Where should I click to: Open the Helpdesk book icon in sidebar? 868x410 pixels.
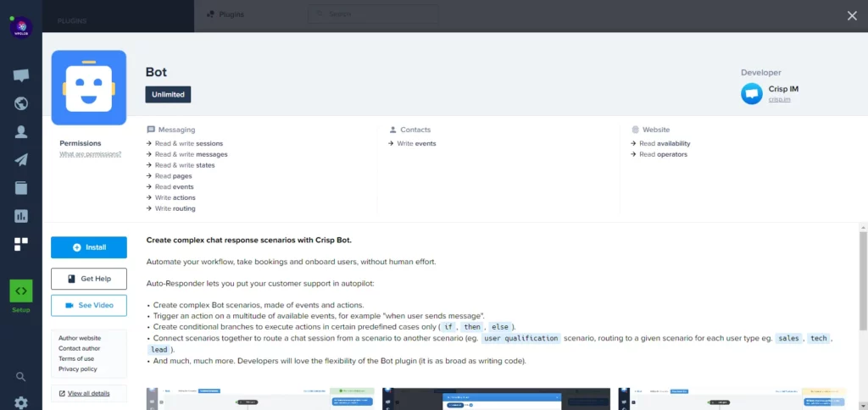21,187
